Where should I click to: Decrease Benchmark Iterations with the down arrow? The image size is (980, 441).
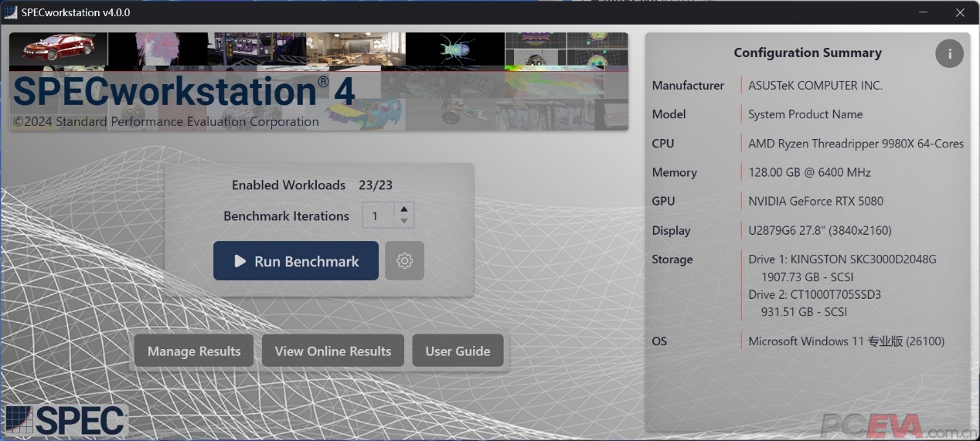pos(403,222)
